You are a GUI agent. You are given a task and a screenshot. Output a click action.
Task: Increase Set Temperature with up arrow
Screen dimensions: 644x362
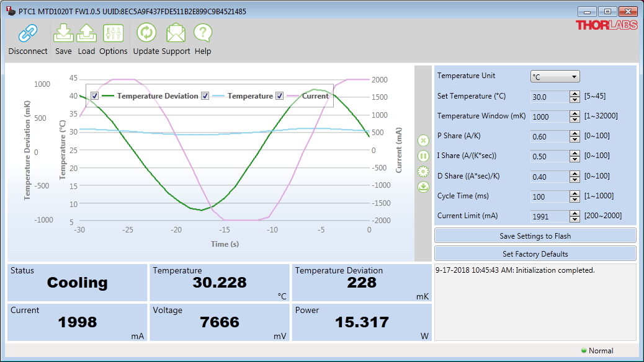[x=575, y=94]
